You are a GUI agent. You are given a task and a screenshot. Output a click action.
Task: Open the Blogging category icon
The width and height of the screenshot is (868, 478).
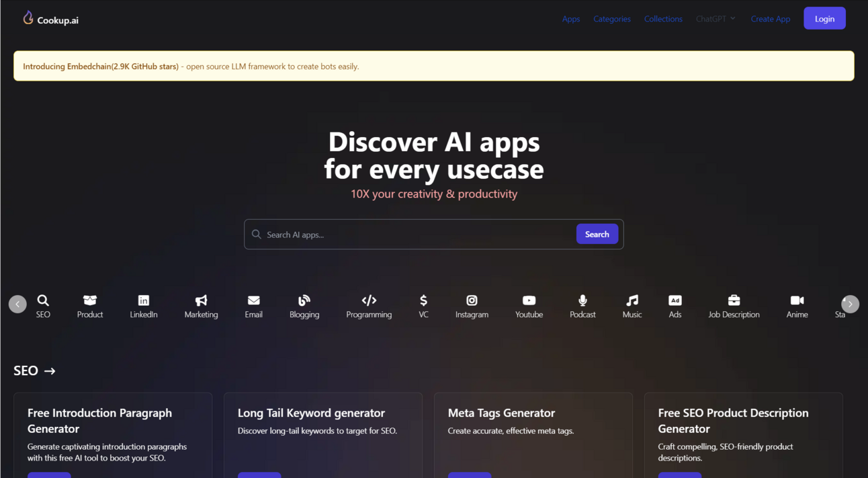tap(304, 301)
